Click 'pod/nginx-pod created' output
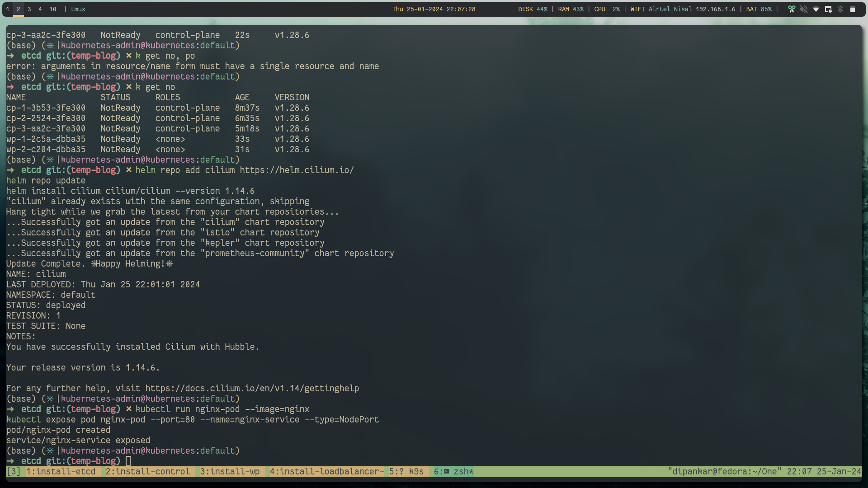Viewport: 868px width, 488px height. 58,430
